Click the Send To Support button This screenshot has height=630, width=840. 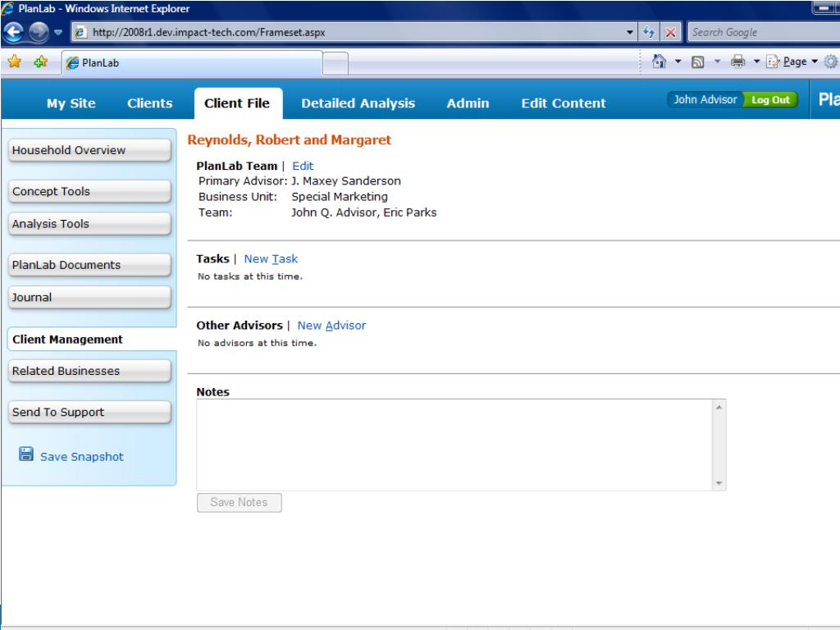pyautogui.click(x=89, y=412)
